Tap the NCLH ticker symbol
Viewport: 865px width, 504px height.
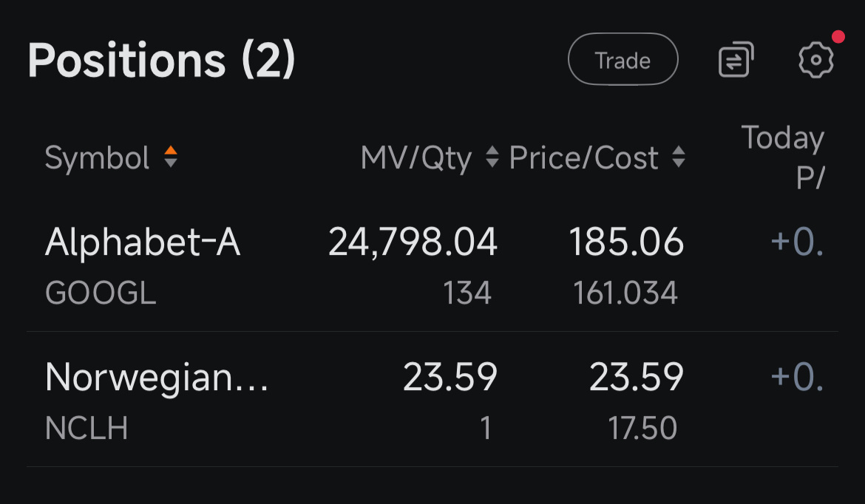tap(86, 429)
